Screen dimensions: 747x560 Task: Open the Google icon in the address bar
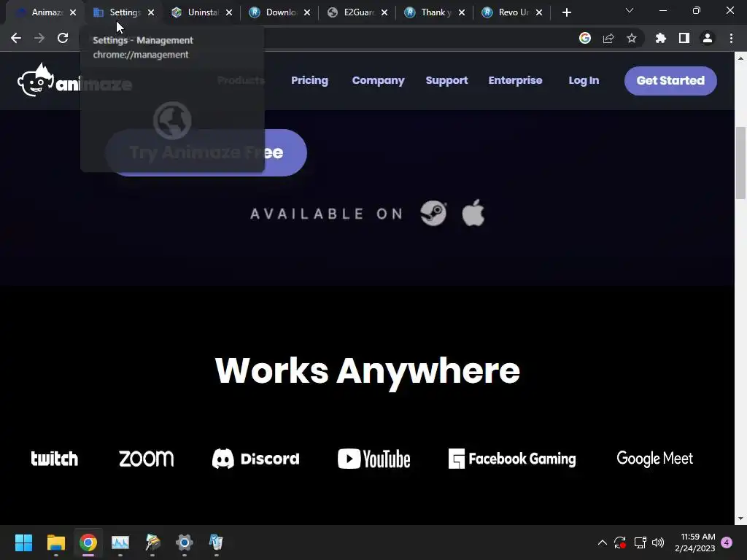coord(585,38)
